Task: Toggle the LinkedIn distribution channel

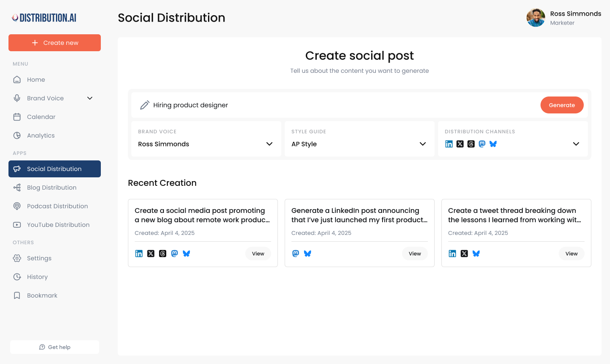Action: [x=449, y=144]
